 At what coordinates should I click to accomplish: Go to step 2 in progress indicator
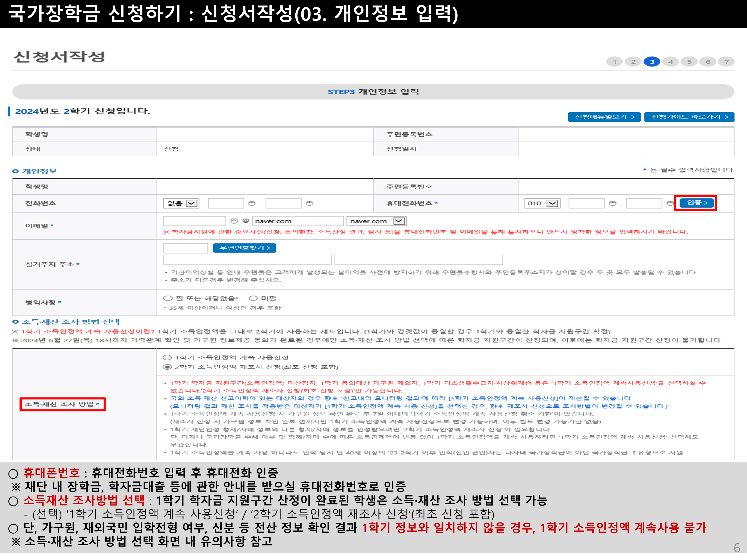[633, 62]
